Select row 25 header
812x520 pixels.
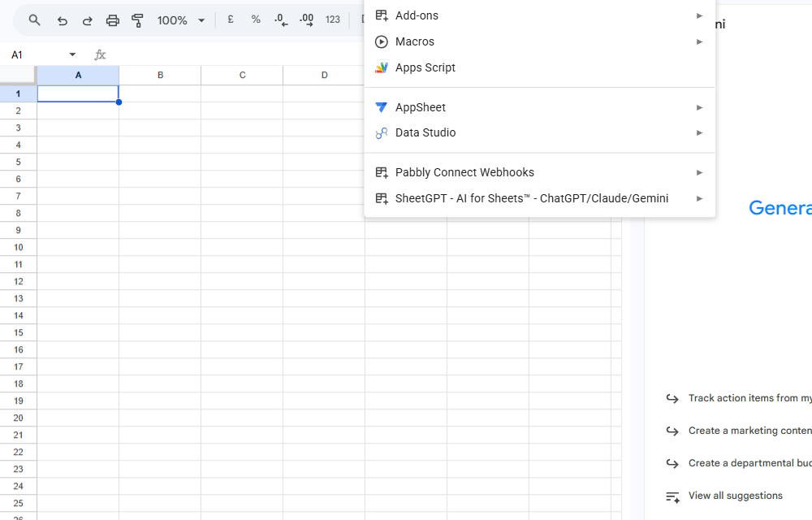pos(18,503)
